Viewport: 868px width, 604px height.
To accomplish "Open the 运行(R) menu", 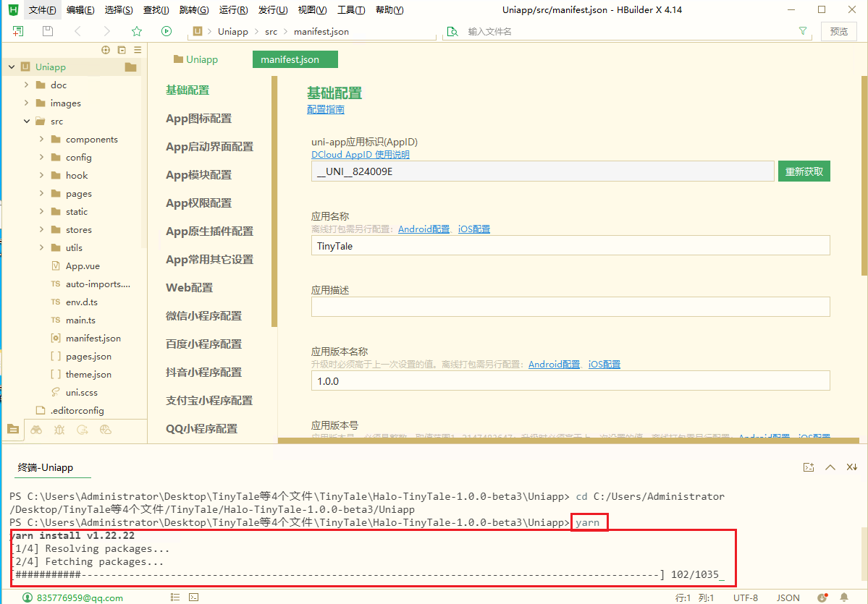I will click(233, 10).
